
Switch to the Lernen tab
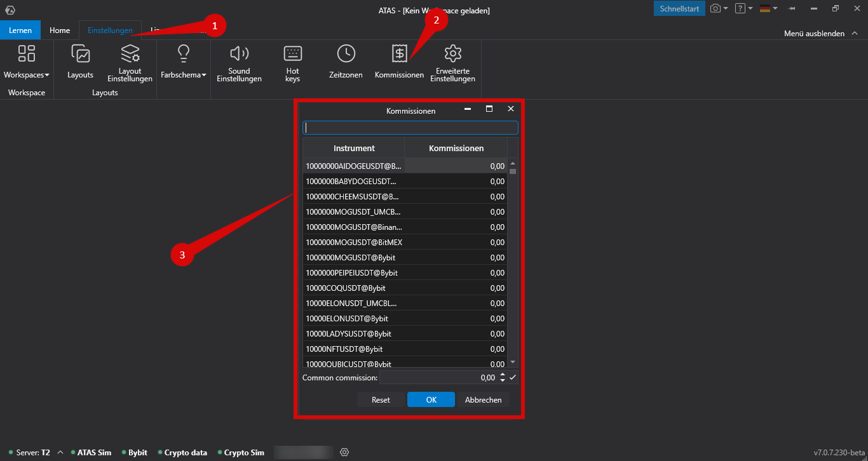tap(20, 30)
